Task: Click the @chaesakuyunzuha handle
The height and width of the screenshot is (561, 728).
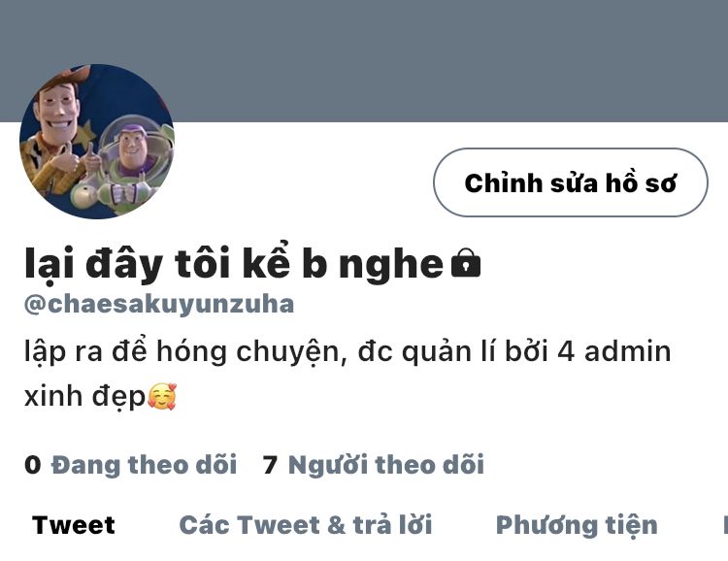Action: point(159,304)
